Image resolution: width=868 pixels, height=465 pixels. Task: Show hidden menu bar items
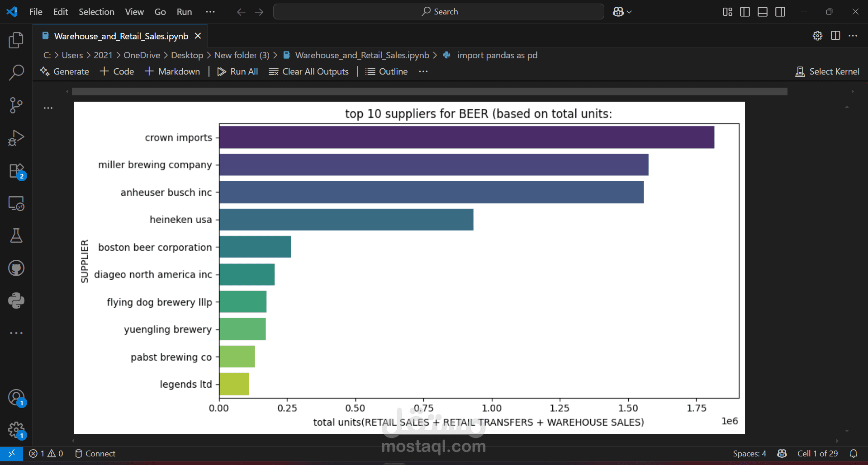pos(210,12)
